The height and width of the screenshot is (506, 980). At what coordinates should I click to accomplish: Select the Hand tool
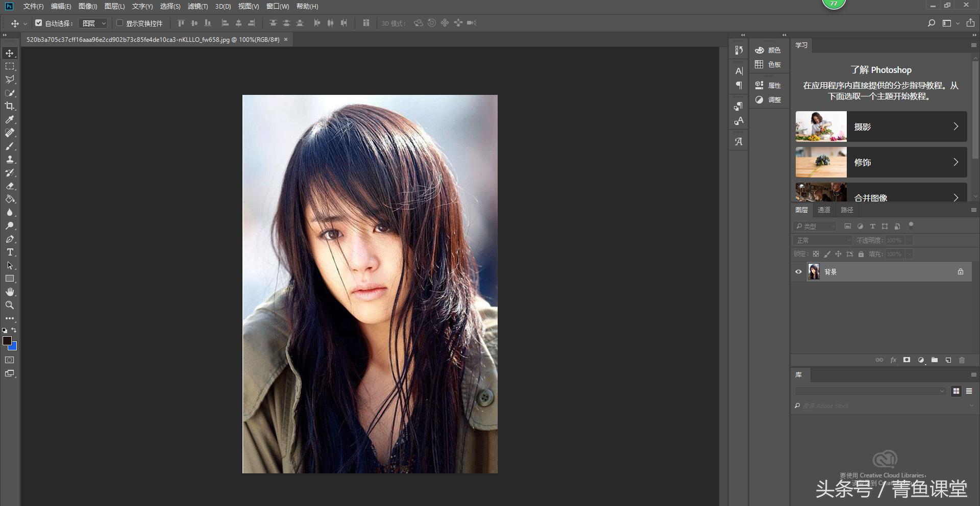tap(10, 292)
